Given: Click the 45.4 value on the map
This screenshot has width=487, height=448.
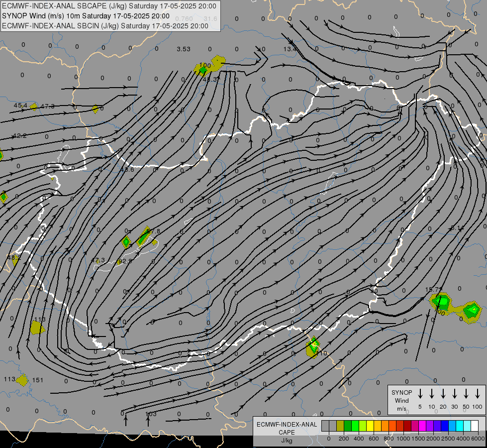Looking at the screenshot, I should (x=20, y=106).
